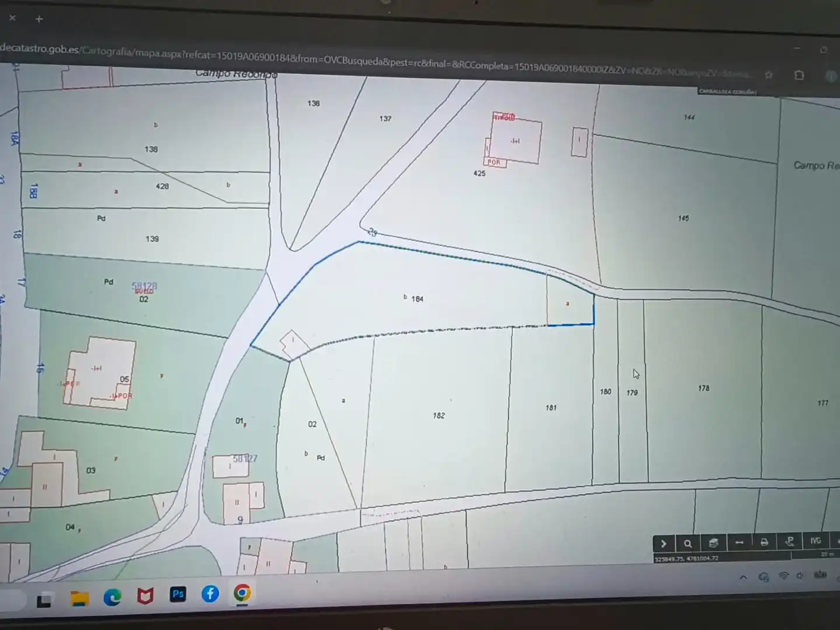This screenshot has width=840, height=630.
Task: Open the map layers selector
Action: [713, 543]
